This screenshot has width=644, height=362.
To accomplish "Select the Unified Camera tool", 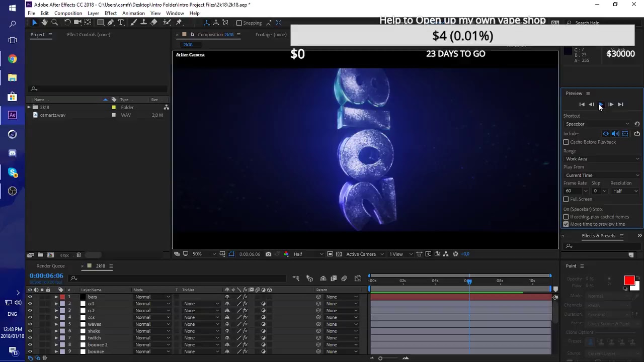I will (77, 23).
